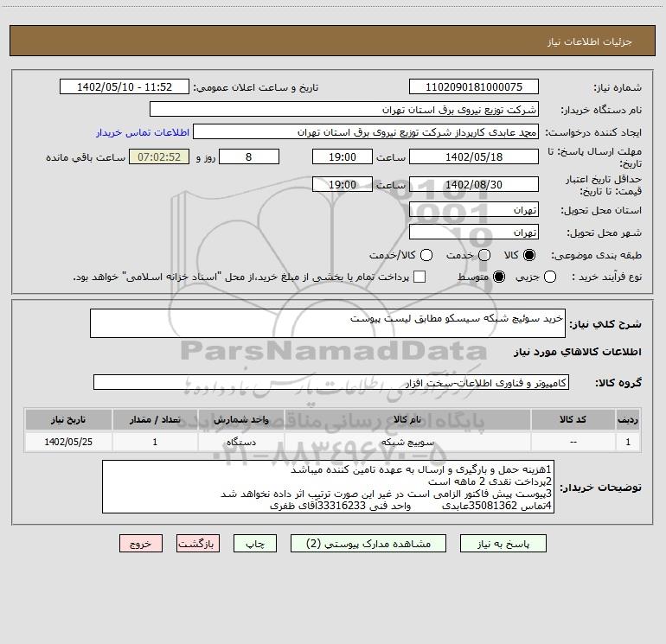Screen dimensions: 666x644
Task: Click the دستگاه unit cell
Action: click(240, 443)
